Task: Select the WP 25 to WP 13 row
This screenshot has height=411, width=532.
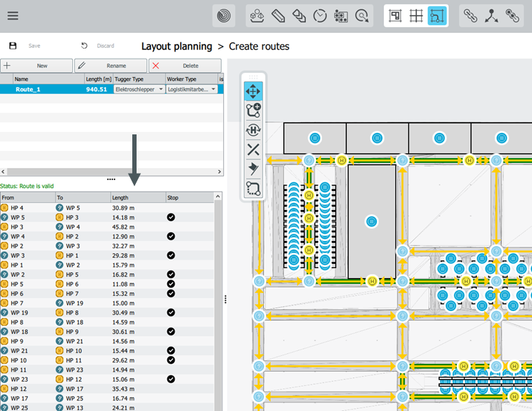Action: 107,407
